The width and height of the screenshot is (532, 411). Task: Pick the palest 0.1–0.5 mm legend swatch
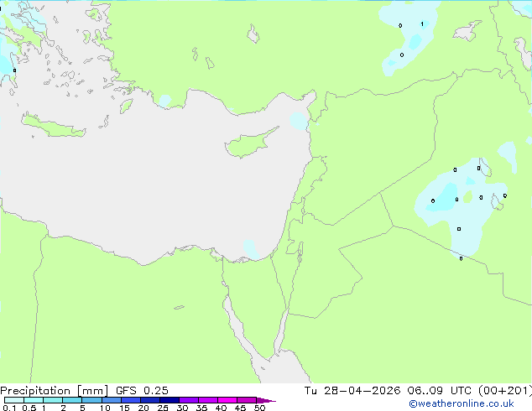(x=14, y=400)
